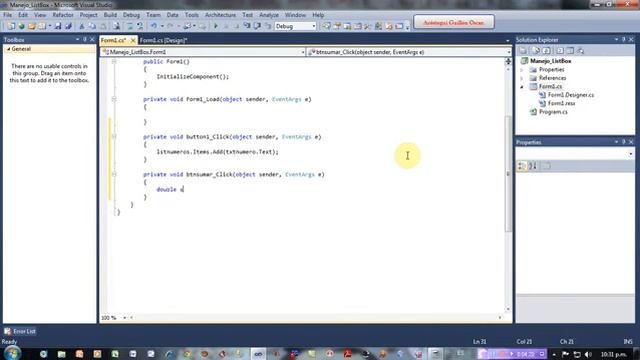Toggle auto-hide pin on Toolbox panel
Image resolution: width=640 pixels, height=360 pixels.
pyautogui.click(x=85, y=40)
